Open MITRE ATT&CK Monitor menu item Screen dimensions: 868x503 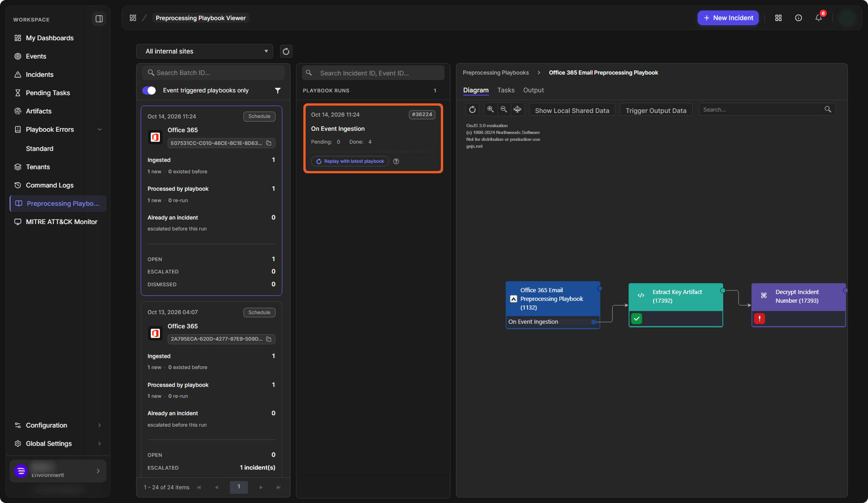[58, 222]
